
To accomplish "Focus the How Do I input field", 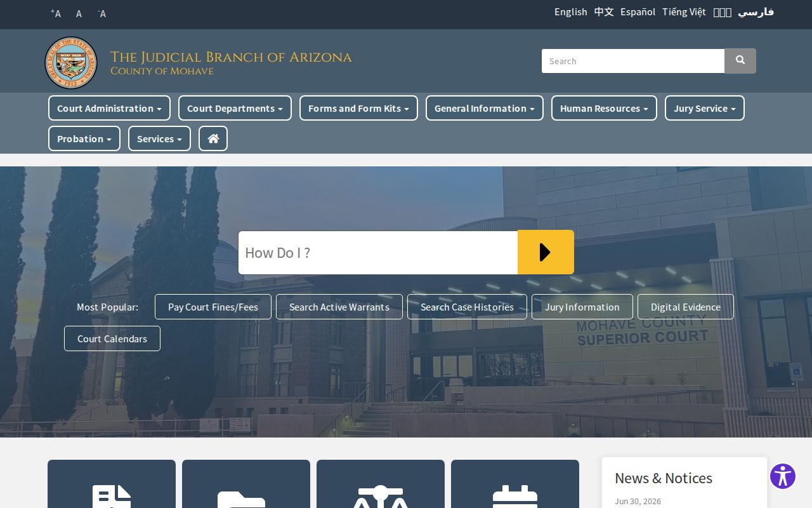I will click(378, 253).
